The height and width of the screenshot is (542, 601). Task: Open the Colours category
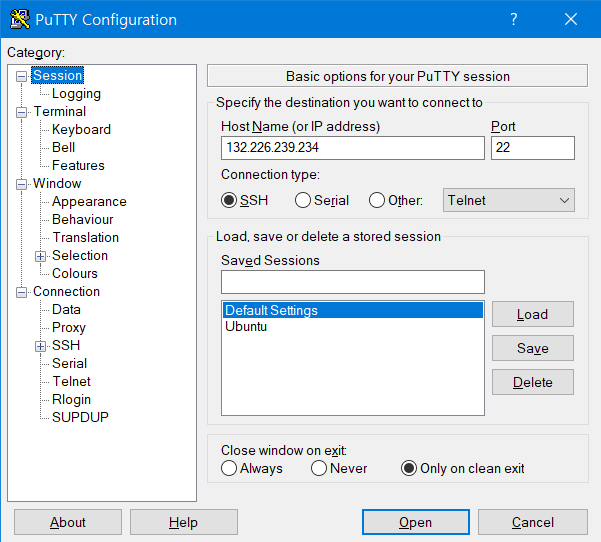coord(75,274)
